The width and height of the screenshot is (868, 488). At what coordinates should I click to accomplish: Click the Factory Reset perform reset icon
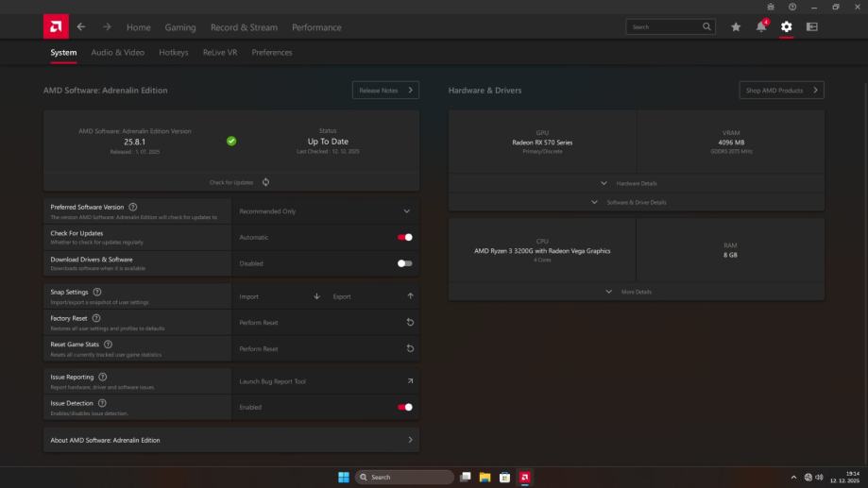click(x=409, y=323)
